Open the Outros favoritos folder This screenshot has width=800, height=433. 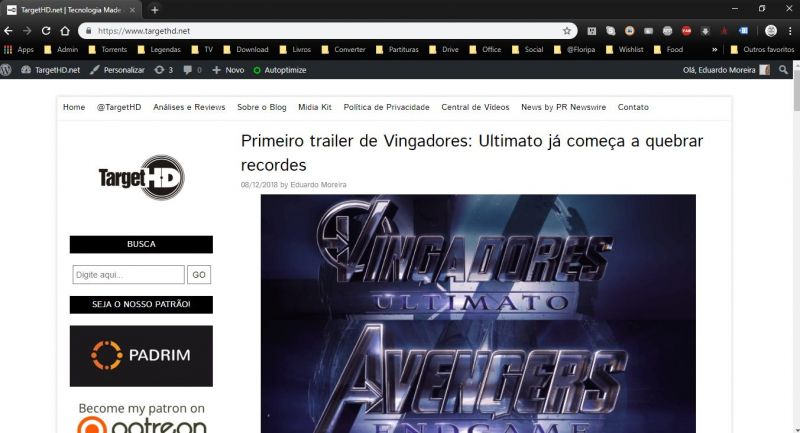pyautogui.click(x=762, y=49)
